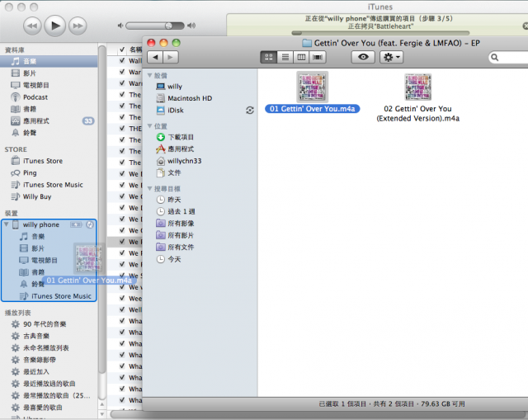Click the checkmark column header in iTunes

click(122, 50)
